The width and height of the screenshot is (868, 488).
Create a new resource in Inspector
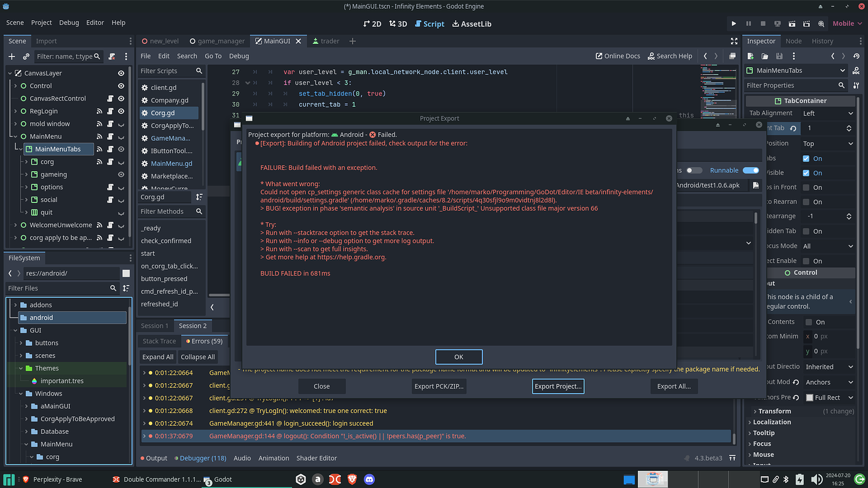tap(751, 56)
